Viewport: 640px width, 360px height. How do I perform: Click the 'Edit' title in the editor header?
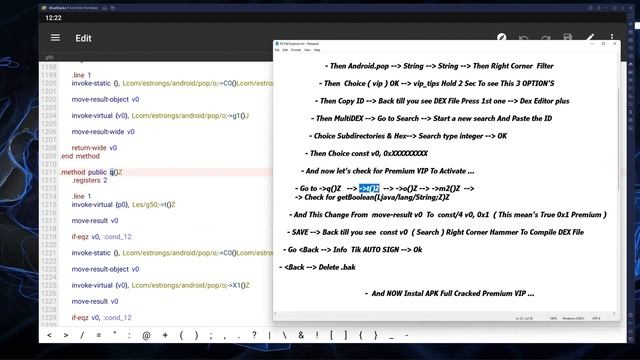click(83, 38)
